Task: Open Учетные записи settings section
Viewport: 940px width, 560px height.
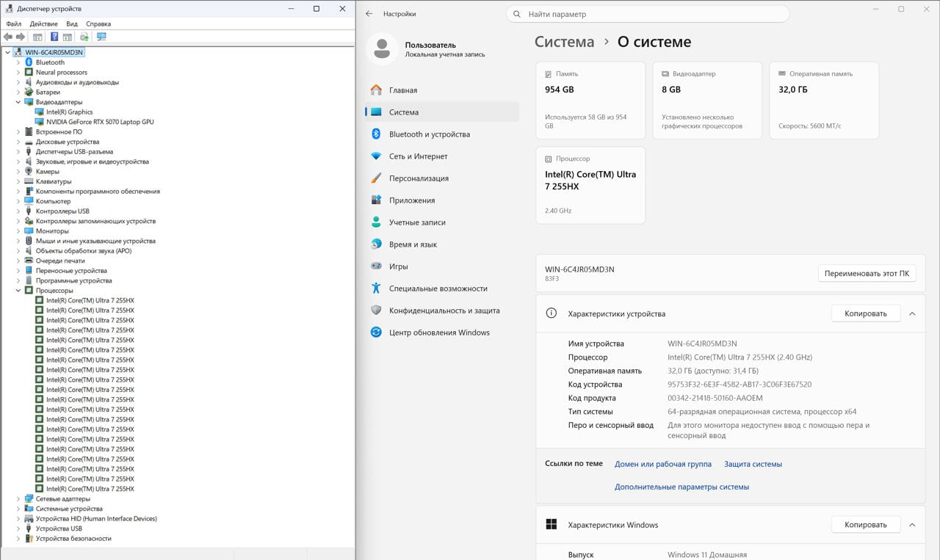Action: [441, 222]
